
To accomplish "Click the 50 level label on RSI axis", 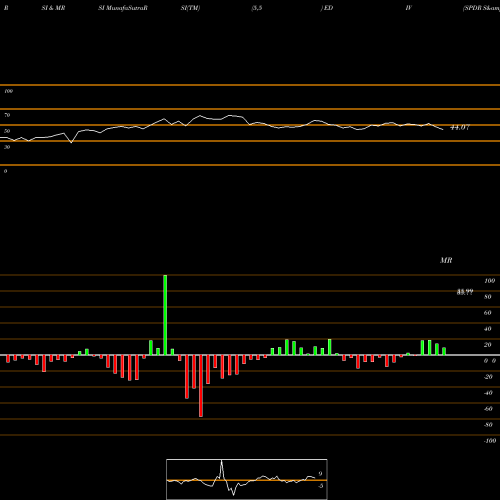I will (x=7, y=131).
